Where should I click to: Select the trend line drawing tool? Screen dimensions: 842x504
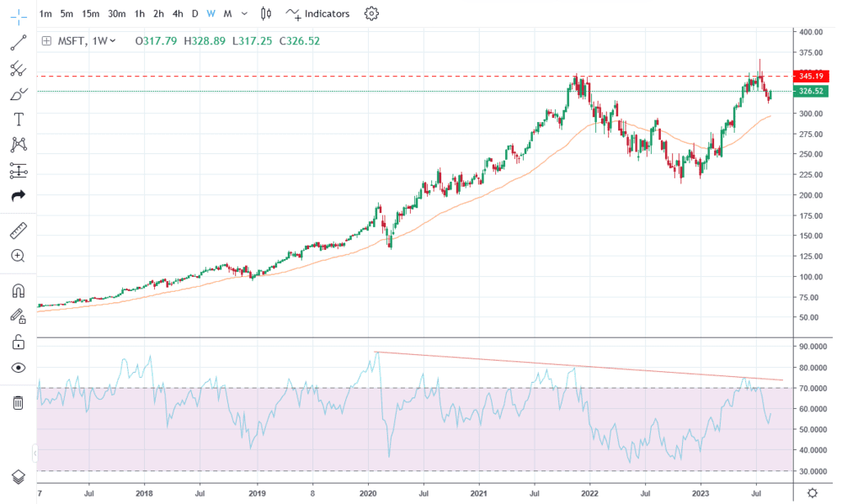point(18,41)
